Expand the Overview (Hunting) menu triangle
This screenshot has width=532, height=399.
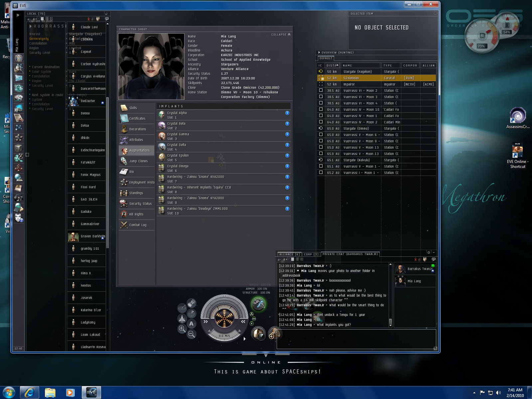click(x=319, y=53)
